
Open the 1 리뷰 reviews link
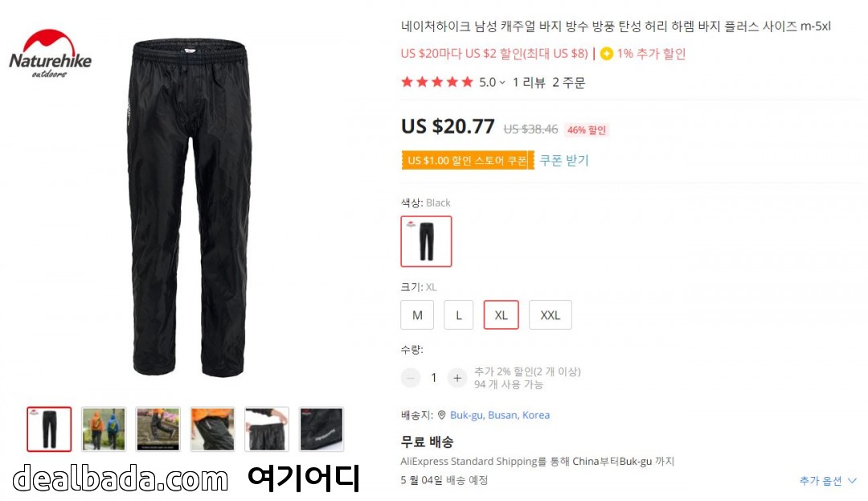[529, 83]
